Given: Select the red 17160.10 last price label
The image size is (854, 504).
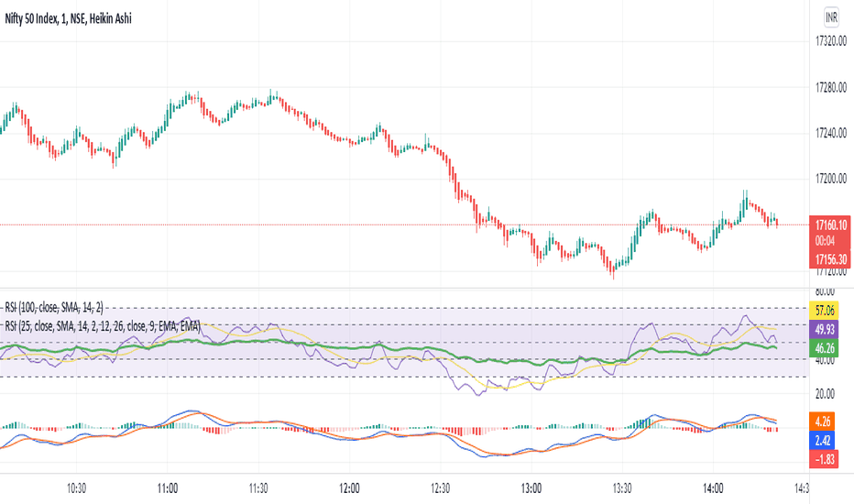Looking at the screenshot, I should [830, 225].
